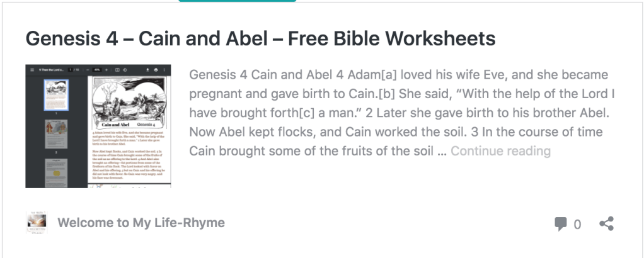Visit Welcome to My Life-Rhyme author link
This screenshot has width=644, height=258.
coord(141,223)
